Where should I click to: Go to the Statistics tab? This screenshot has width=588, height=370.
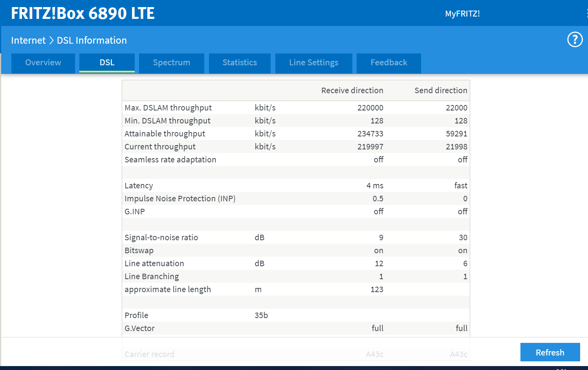pos(240,63)
